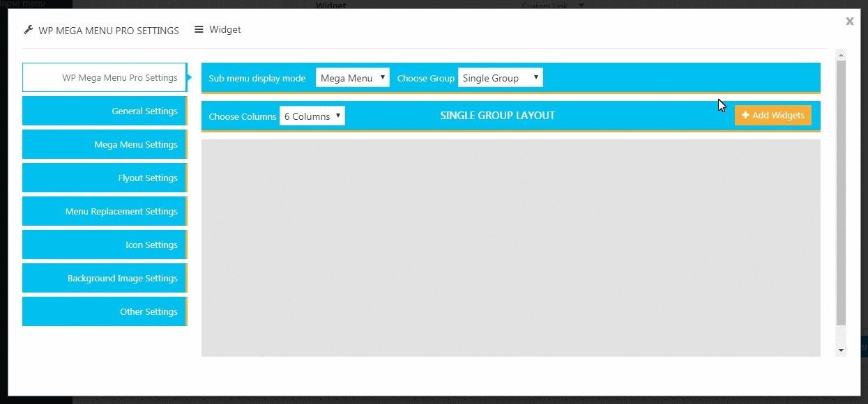
Task: Show Background Image Settings tab
Action: (105, 278)
